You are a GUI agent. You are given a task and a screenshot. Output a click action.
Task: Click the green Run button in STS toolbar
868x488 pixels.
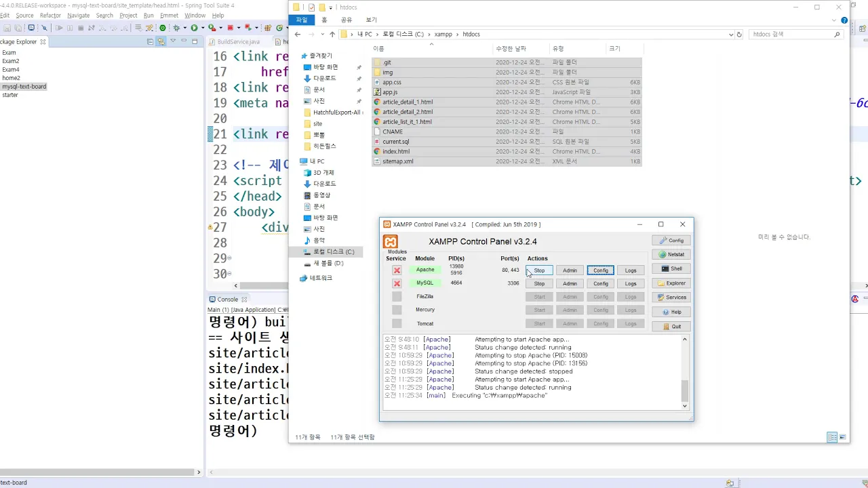tap(194, 28)
